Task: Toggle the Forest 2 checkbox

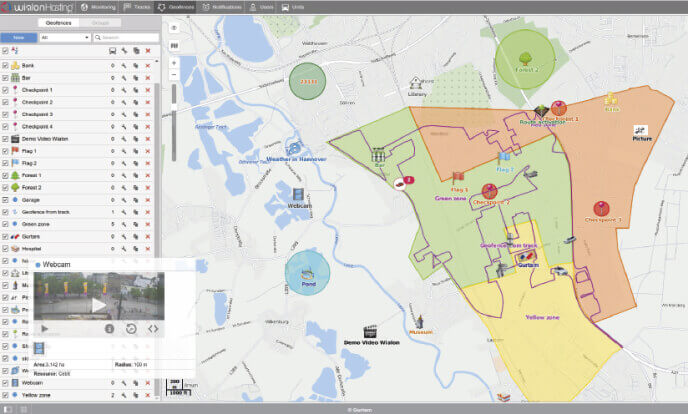Action: (6, 187)
